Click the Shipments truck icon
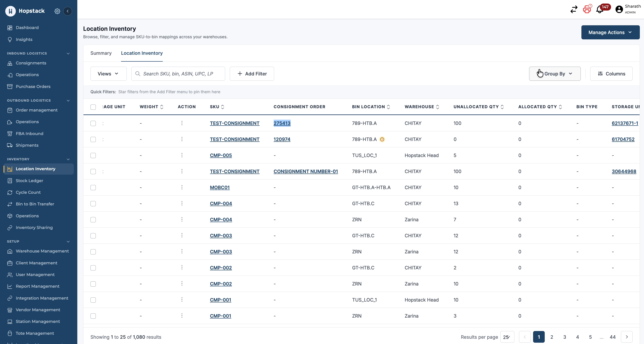The height and width of the screenshot is (344, 644). pos(10,145)
